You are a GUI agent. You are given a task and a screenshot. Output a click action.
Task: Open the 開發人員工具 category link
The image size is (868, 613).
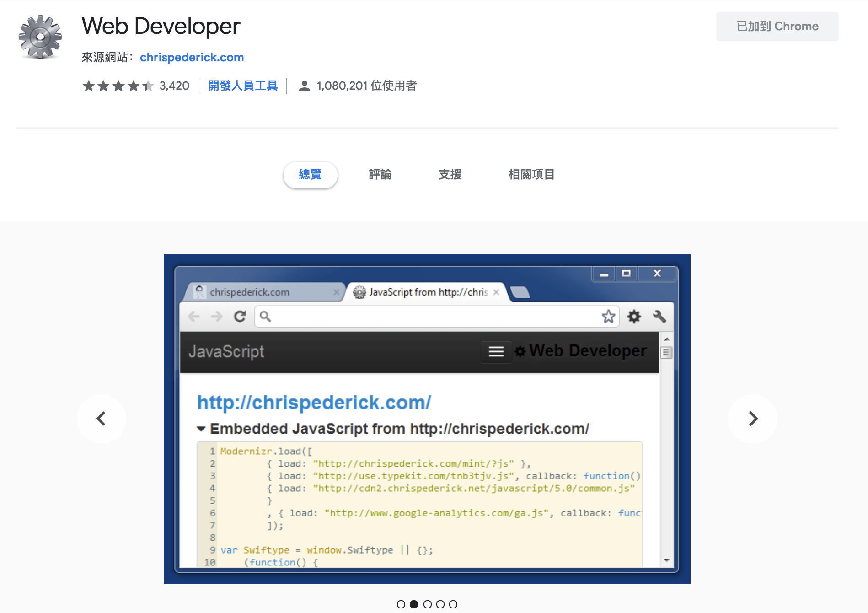pos(243,86)
